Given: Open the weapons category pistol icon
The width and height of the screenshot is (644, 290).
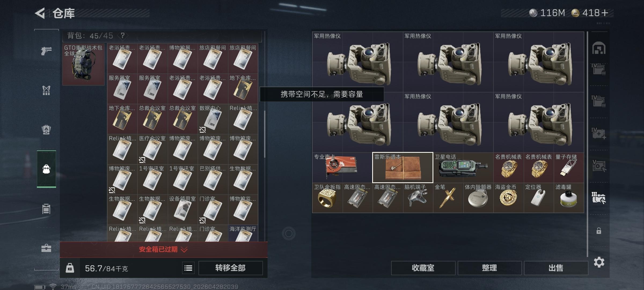Looking at the screenshot, I should pyautogui.click(x=46, y=50).
